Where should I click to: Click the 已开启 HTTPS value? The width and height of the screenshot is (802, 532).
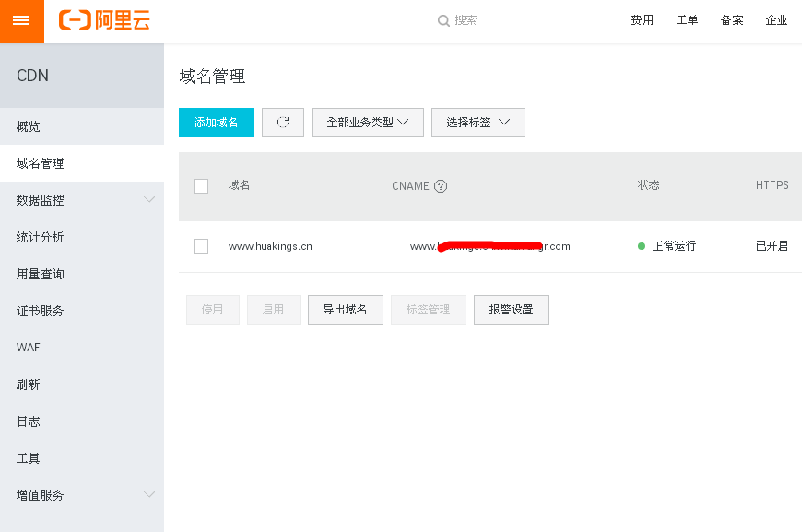[773, 246]
